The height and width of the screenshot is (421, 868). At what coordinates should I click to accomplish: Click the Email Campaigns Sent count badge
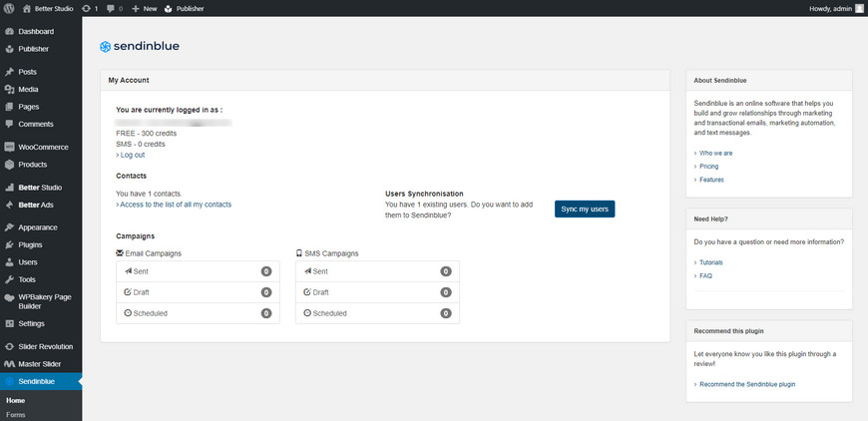click(266, 271)
